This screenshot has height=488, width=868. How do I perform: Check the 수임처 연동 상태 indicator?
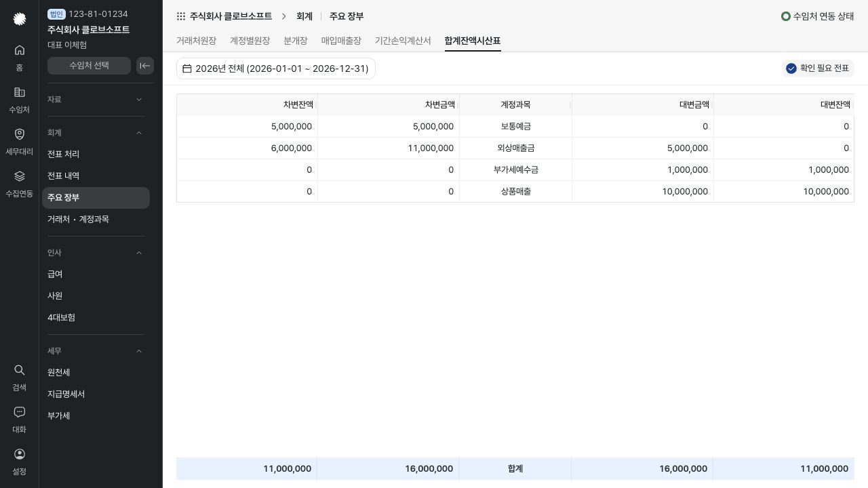pos(818,16)
